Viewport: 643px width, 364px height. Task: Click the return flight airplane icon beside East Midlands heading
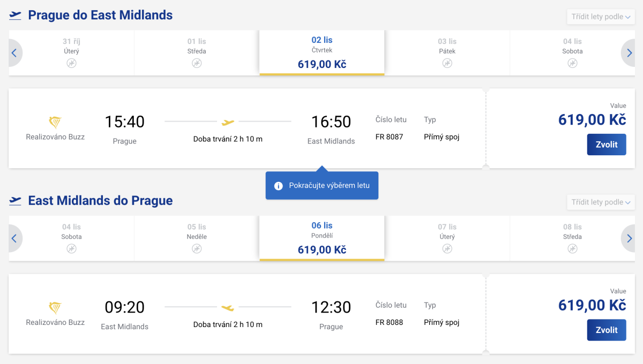coord(16,201)
